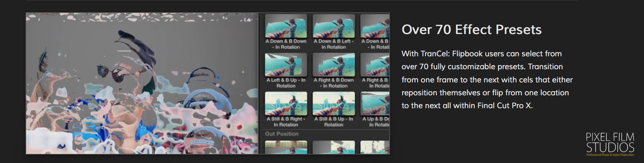This screenshot has width=644, height=163.
Task: Choose the 'A Right & B Down - In Rotation' preset thumbnail
Action: (x=333, y=65)
